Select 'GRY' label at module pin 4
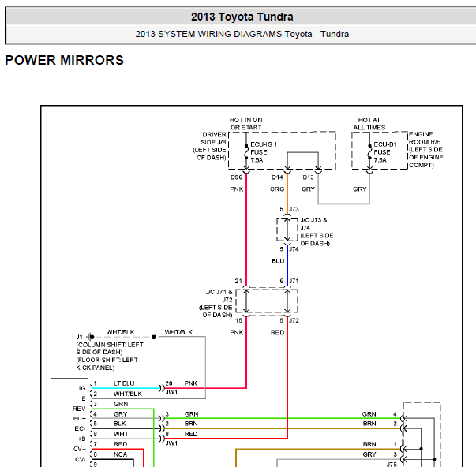The width and height of the screenshot is (476, 467). (x=121, y=414)
